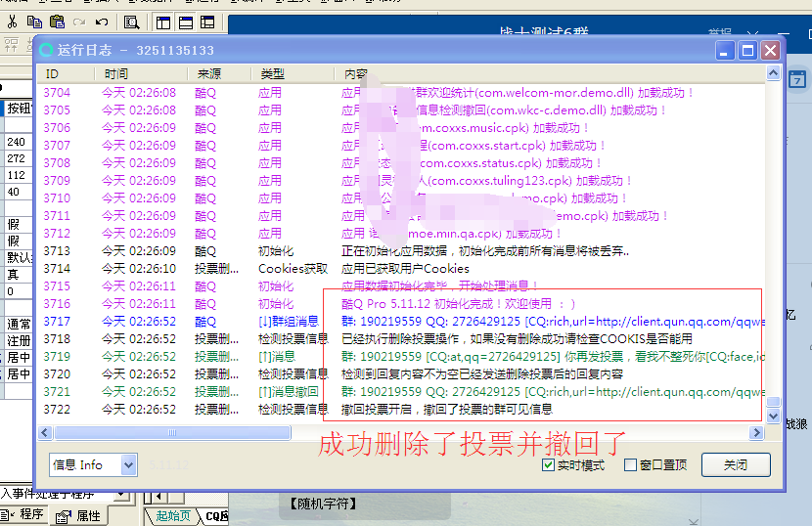Select the [↓]群组消息 type cell in row 3717
The image size is (812, 526).
[289, 322]
